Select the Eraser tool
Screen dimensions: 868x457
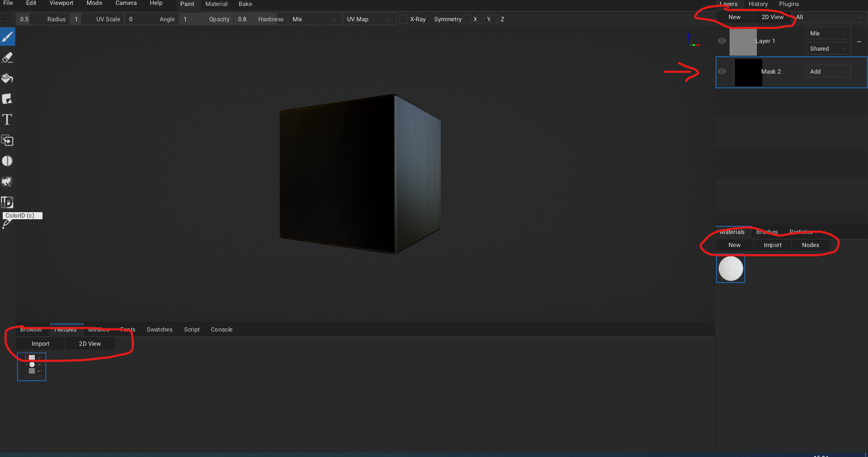coord(8,58)
